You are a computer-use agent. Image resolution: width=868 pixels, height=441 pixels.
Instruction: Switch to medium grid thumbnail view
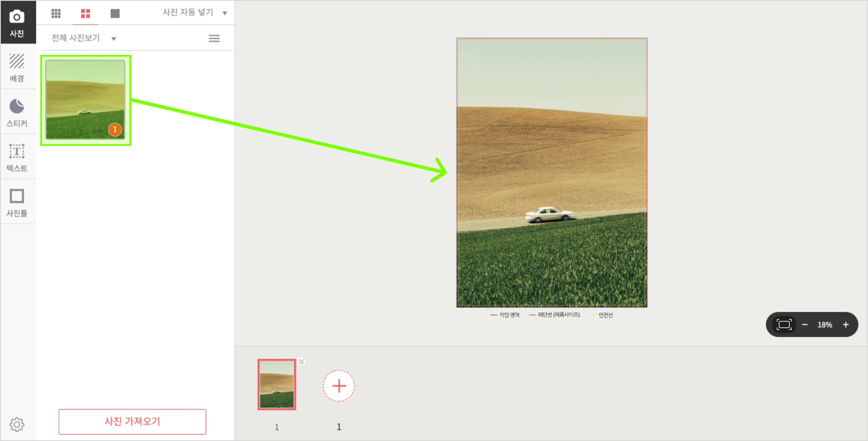[x=86, y=14]
